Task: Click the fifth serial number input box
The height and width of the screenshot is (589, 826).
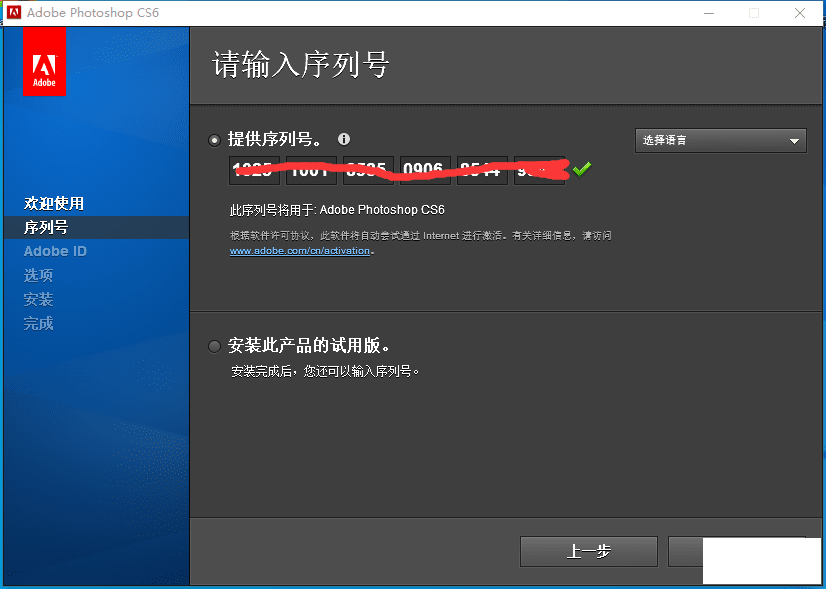Action: [482, 170]
